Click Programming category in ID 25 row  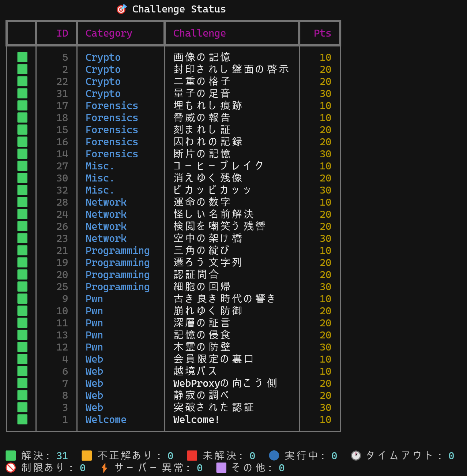pyautogui.click(x=118, y=287)
